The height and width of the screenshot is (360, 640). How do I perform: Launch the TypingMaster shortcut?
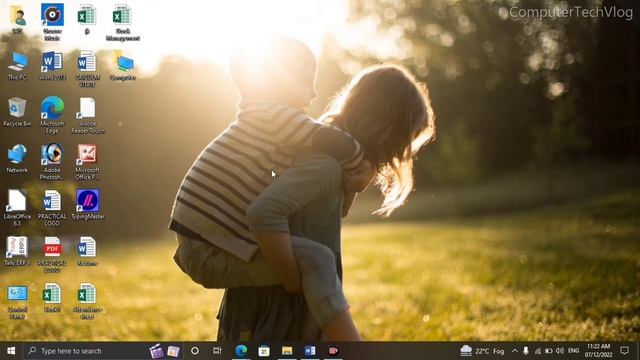[x=87, y=205]
